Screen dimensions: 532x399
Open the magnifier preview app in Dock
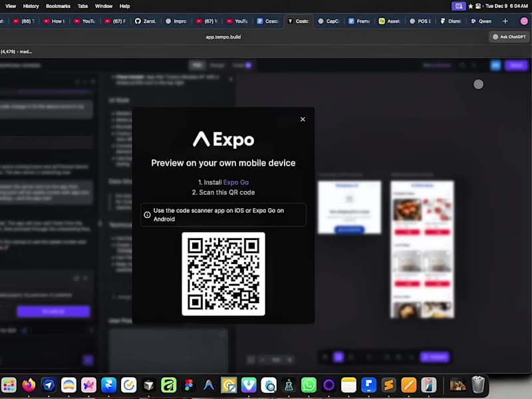[x=269, y=385]
